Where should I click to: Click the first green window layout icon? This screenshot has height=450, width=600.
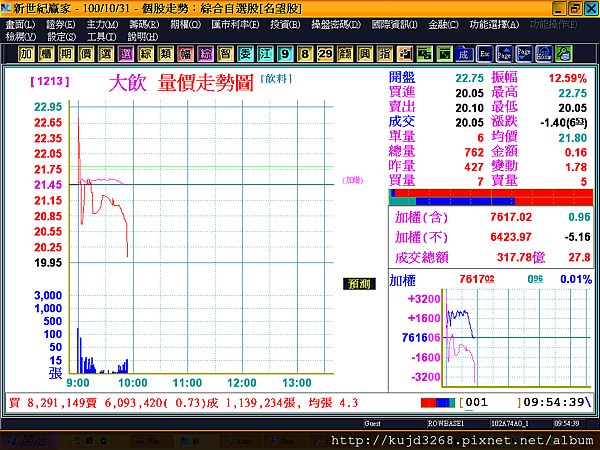pyautogui.click(x=425, y=54)
